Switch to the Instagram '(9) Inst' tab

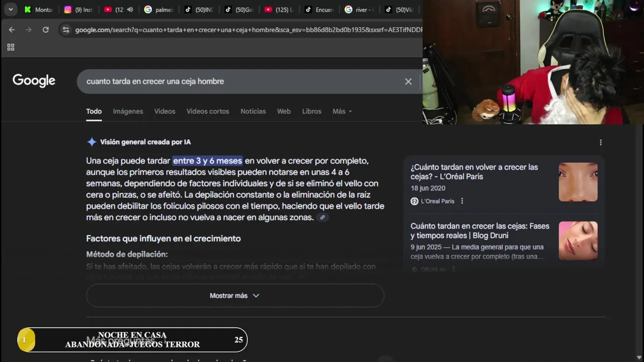tap(78, 10)
